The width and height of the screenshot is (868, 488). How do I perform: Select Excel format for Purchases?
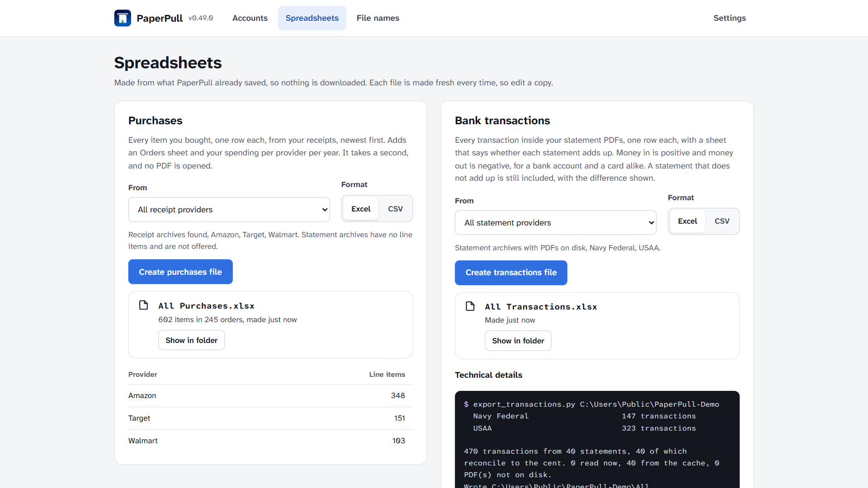click(361, 209)
